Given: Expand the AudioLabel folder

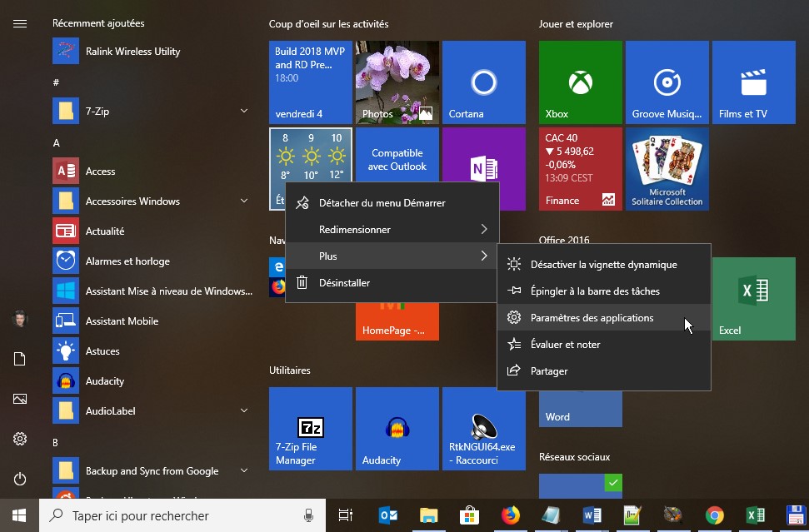Looking at the screenshot, I should (x=244, y=411).
